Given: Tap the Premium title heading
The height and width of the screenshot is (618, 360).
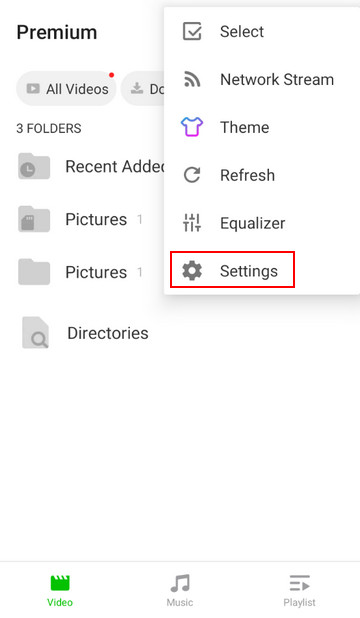Looking at the screenshot, I should tap(57, 32).
